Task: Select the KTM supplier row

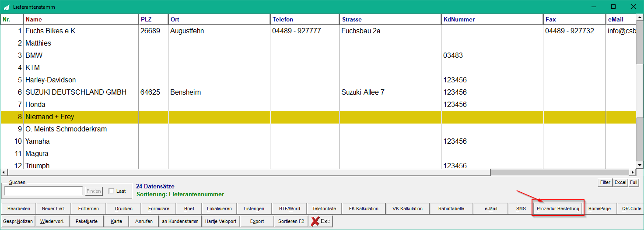Action: click(x=318, y=68)
